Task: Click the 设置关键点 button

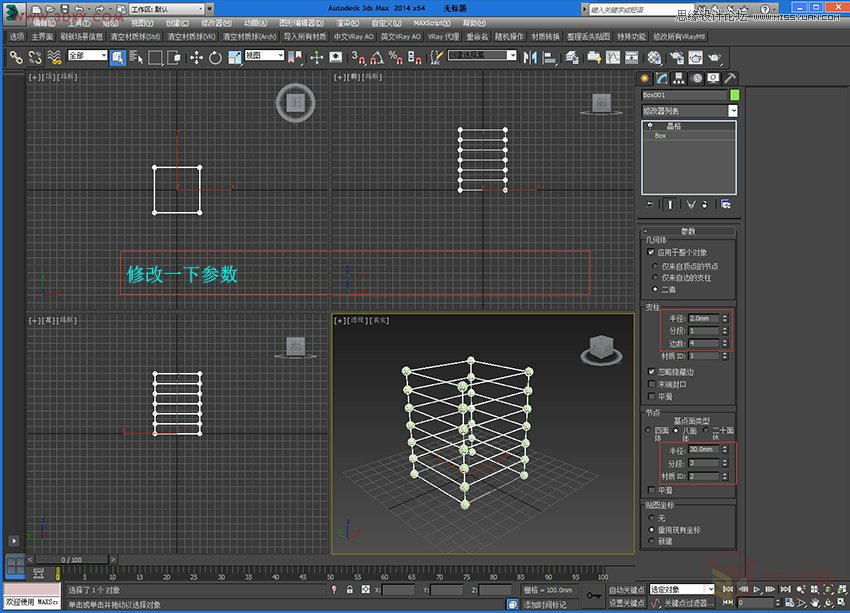Action: (x=626, y=602)
